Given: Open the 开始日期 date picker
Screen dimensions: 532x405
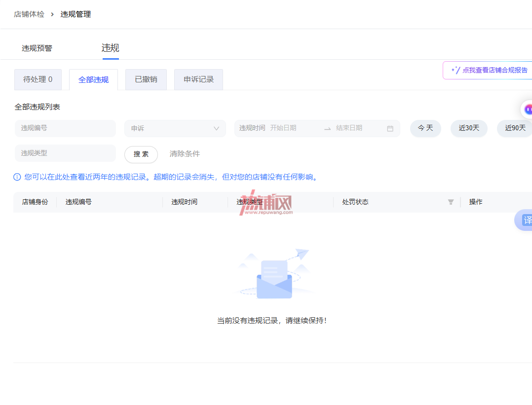Looking at the screenshot, I should (x=283, y=128).
